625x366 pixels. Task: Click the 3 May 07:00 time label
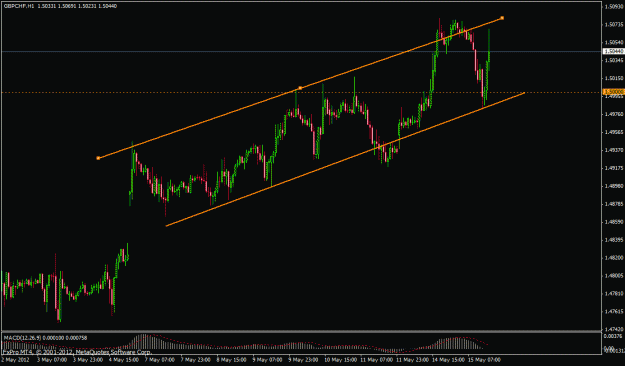pyautogui.click(x=52, y=360)
